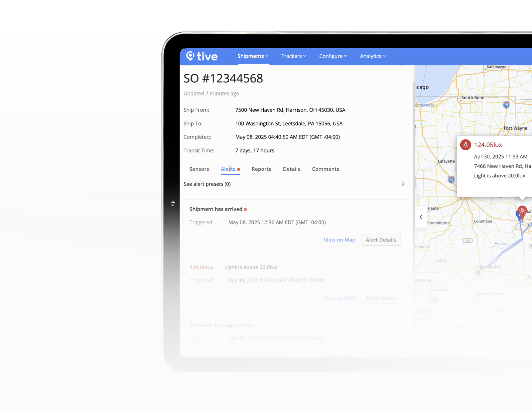
Task: Open the Trackers dropdown
Action: point(294,56)
